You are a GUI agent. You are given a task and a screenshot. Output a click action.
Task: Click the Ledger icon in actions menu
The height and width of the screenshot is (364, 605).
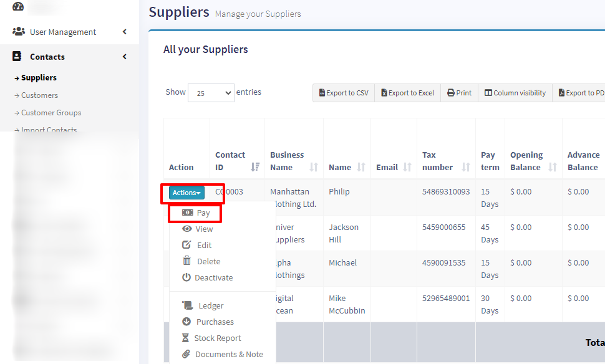click(x=187, y=305)
